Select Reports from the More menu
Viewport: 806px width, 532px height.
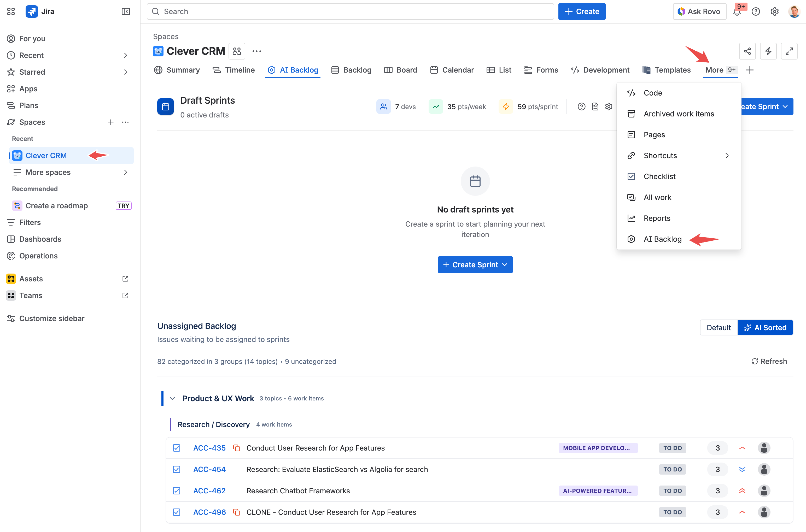point(657,218)
